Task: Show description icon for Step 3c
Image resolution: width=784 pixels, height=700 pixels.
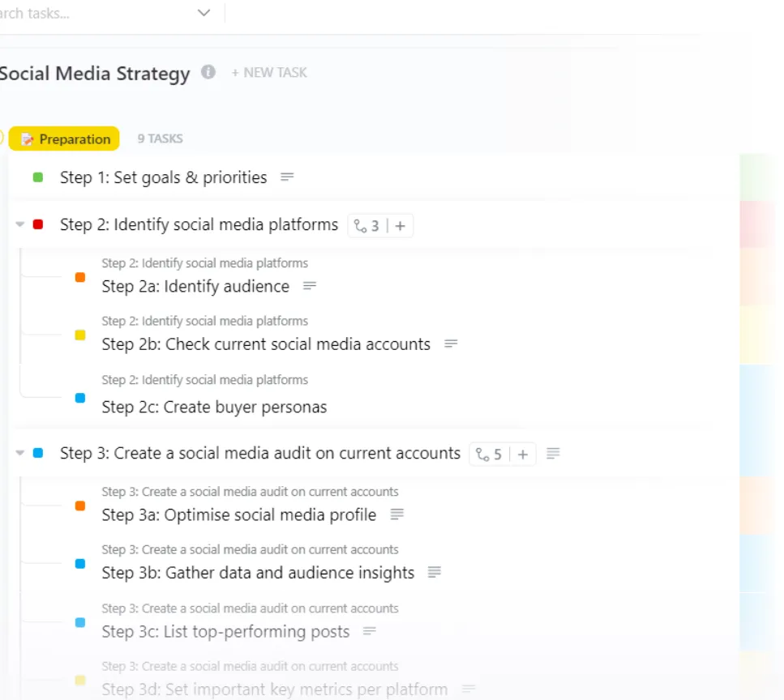Action: click(x=370, y=631)
